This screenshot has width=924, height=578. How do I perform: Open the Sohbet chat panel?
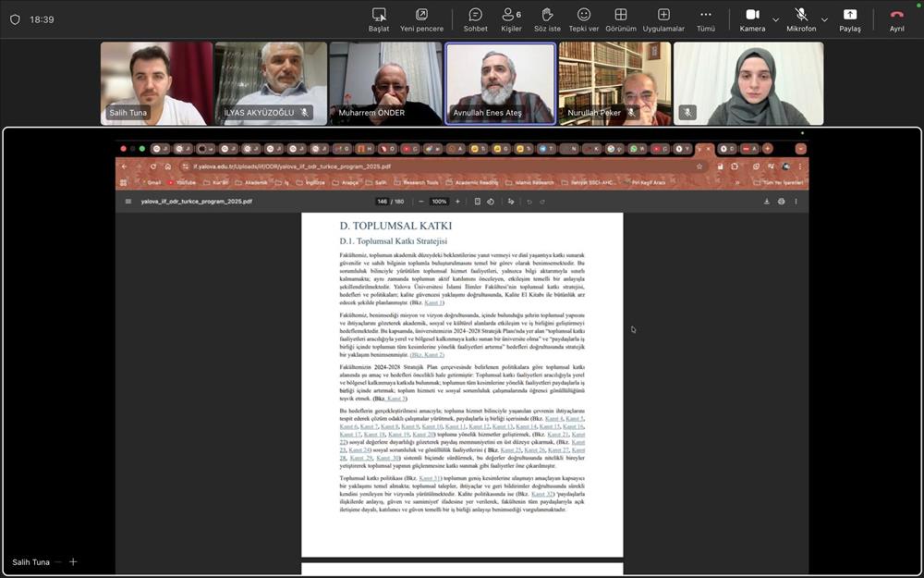pyautogui.click(x=475, y=19)
